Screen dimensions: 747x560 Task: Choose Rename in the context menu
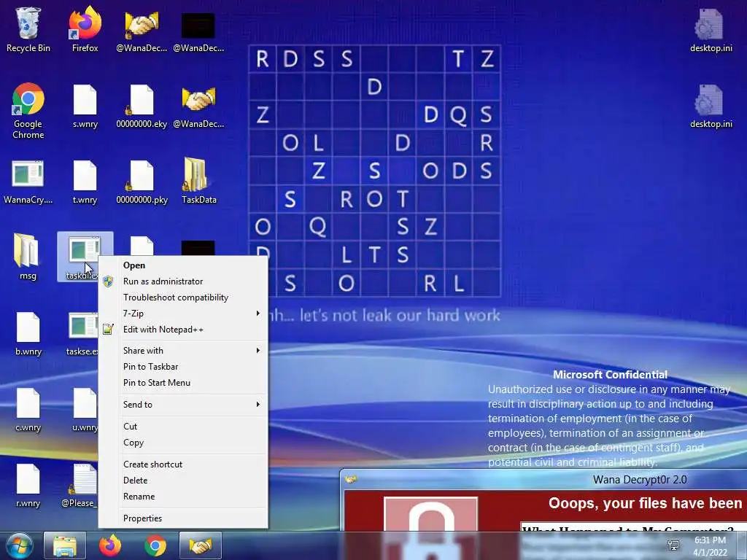point(183,497)
